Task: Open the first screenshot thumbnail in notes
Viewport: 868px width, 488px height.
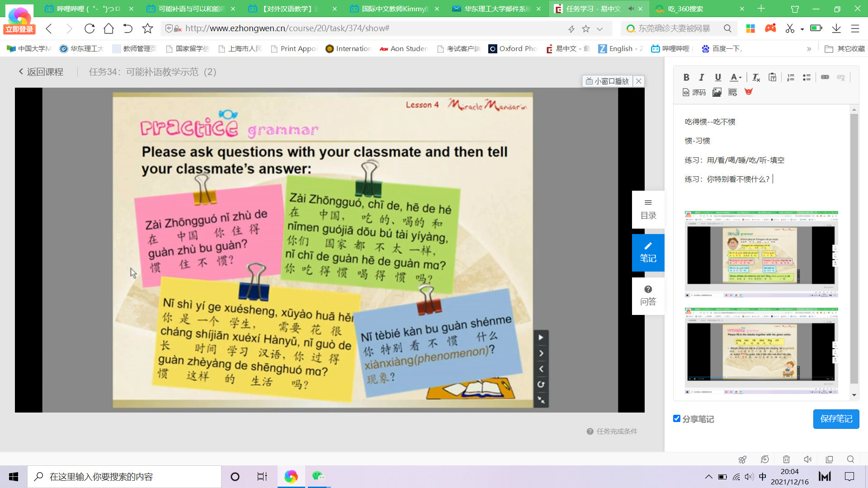Action: pos(761,254)
